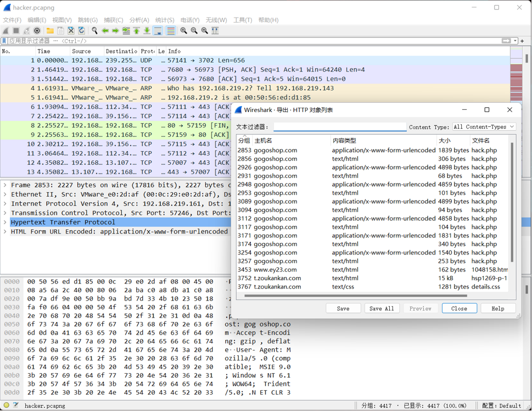Image resolution: width=532 pixels, height=411 pixels.
Task: Zoom out on packet text
Action: click(194, 31)
